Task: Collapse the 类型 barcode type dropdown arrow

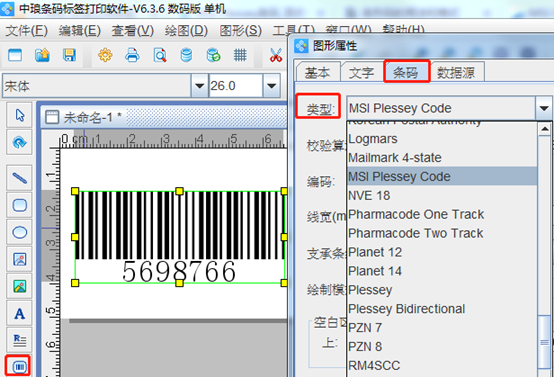Action: tap(544, 108)
